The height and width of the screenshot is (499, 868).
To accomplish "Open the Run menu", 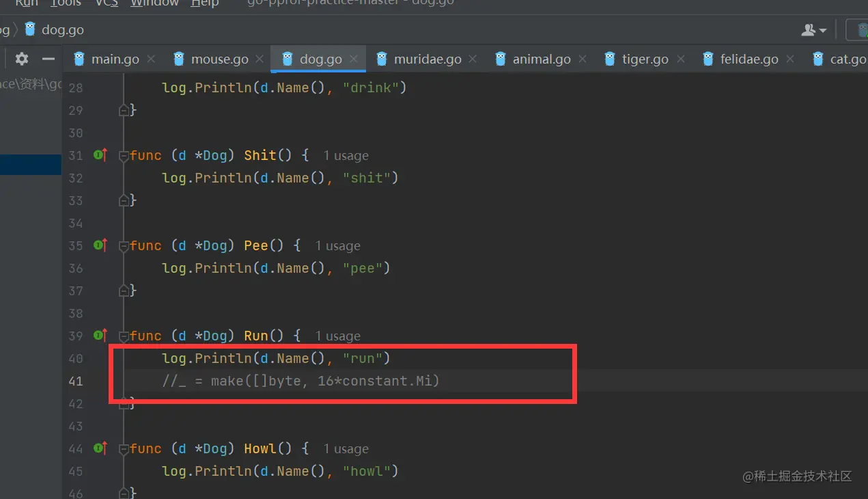I will click(27, 3).
